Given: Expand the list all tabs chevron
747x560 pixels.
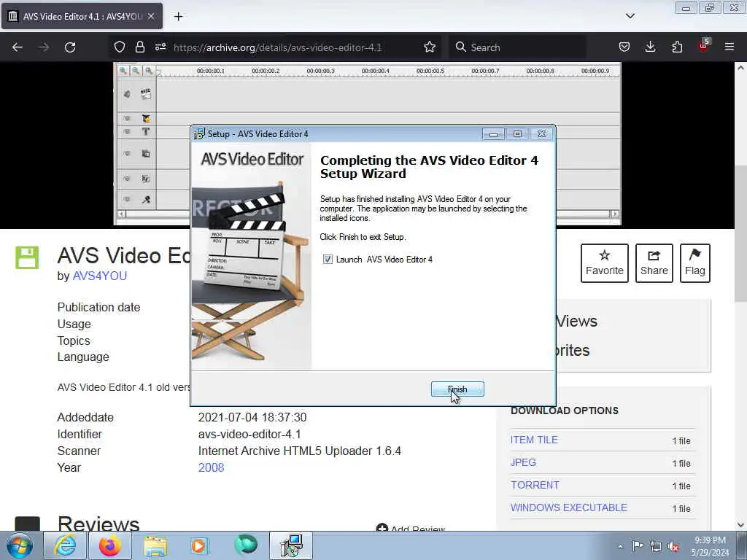Looking at the screenshot, I should 630,16.
